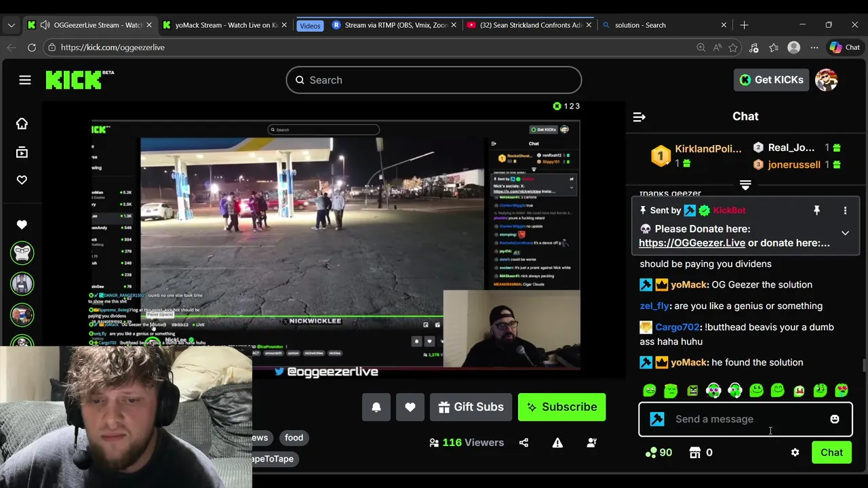The image size is (868, 488).
Task: Open the Kick hamburger menu
Action: pos(25,80)
